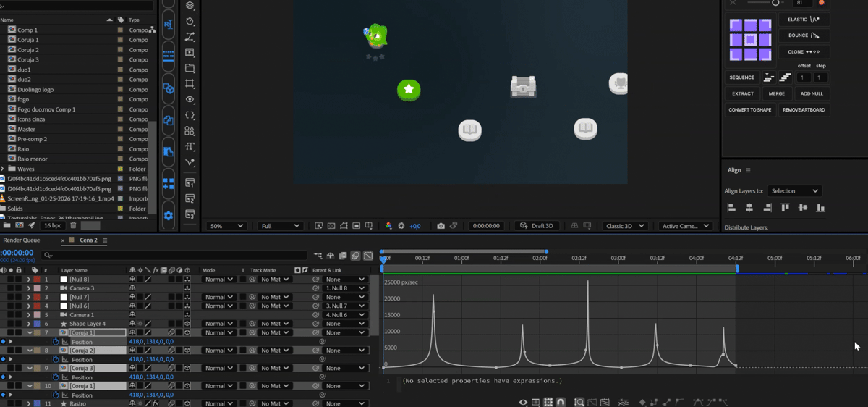868x407 pixels.
Task: Click the curly braces icon in sidebar
Action: point(190,114)
